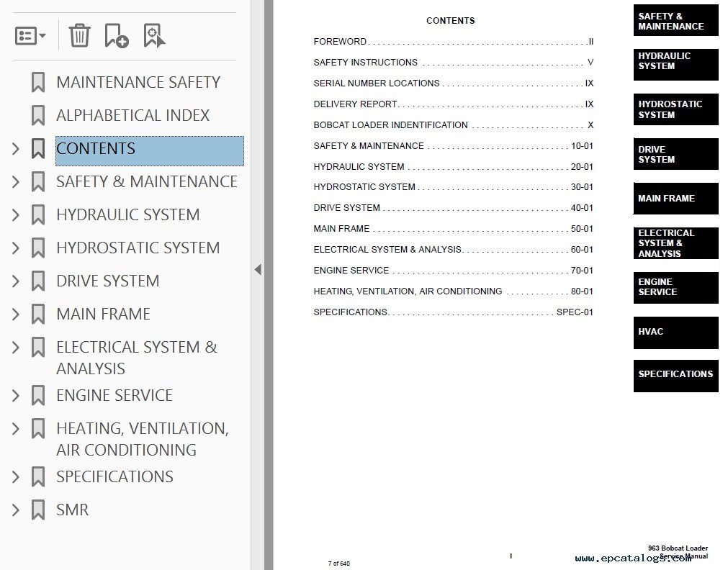The width and height of the screenshot is (728, 570).
Task: Click the bookmark icon next to SMR
Action: click(38, 510)
